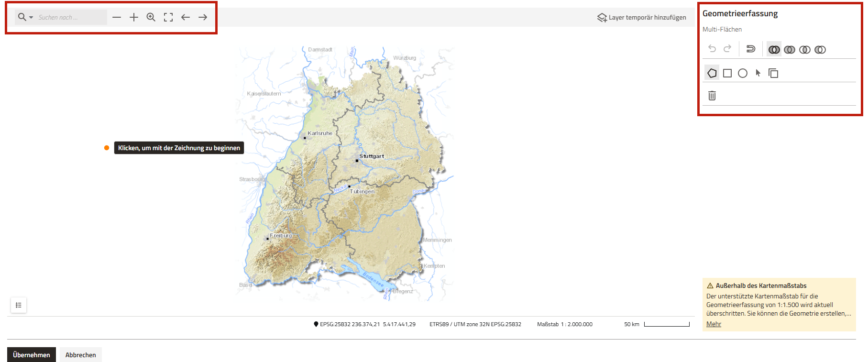This screenshot has width=868, height=362.
Task: Open the search type dropdown arrow
Action: point(31,18)
